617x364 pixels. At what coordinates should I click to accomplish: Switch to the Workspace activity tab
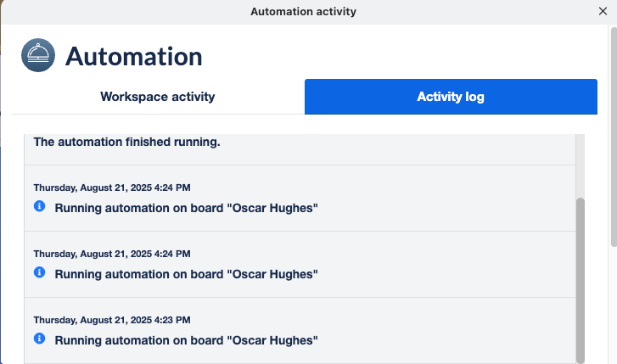click(157, 97)
